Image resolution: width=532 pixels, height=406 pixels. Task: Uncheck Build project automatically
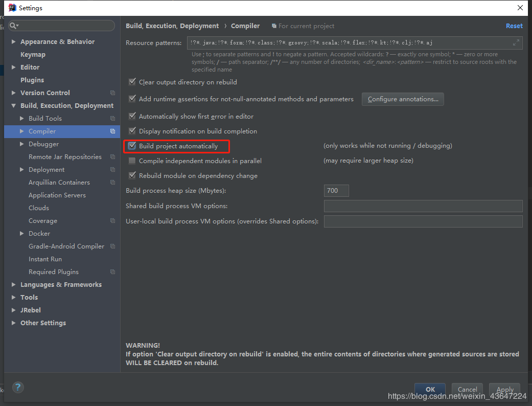click(x=132, y=146)
